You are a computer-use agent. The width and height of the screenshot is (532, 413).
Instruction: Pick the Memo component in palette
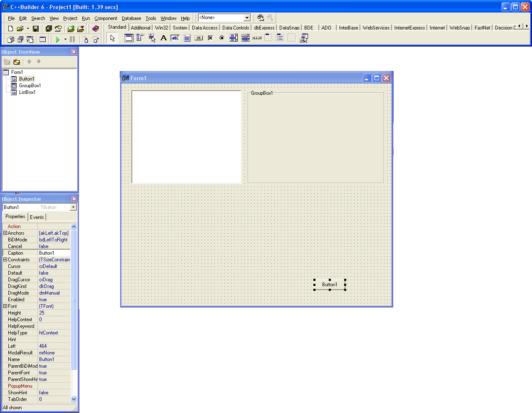click(x=187, y=38)
